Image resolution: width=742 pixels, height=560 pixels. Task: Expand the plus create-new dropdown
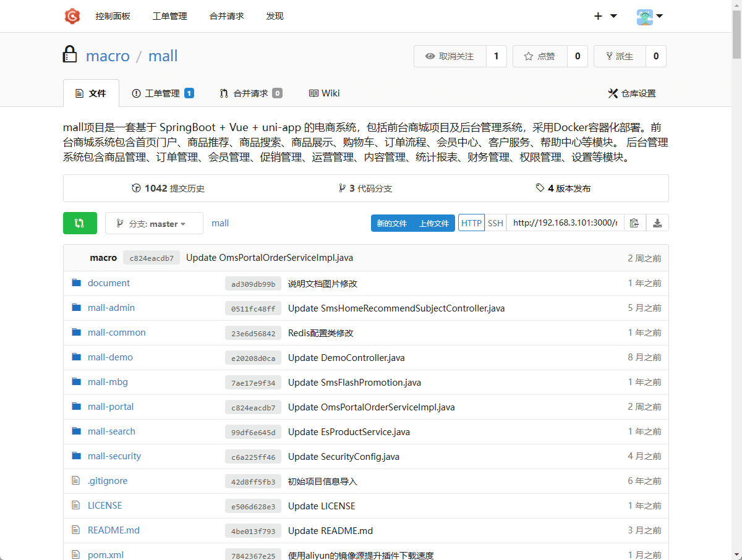point(605,17)
